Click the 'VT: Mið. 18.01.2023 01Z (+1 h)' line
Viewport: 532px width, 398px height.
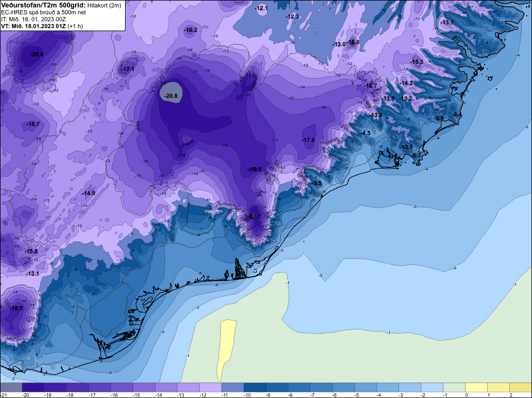[41, 26]
